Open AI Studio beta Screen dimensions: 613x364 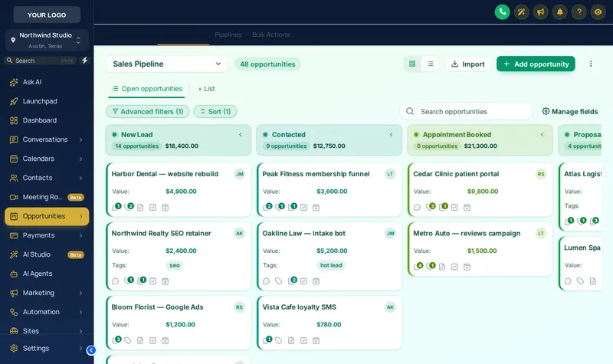(47, 254)
